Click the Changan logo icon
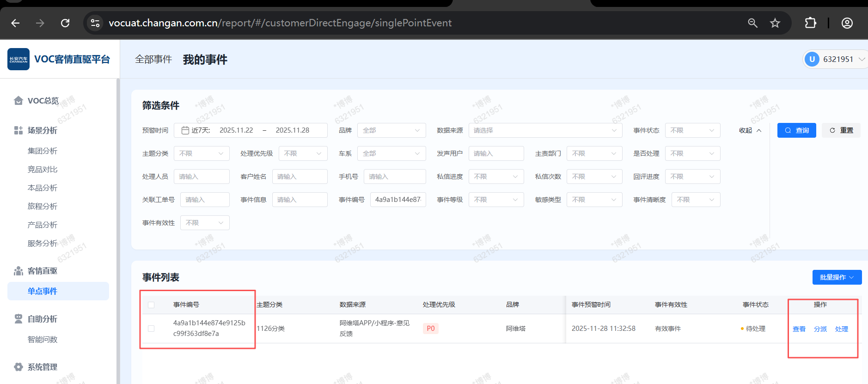The image size is (868, 384). tap(18, 59)
